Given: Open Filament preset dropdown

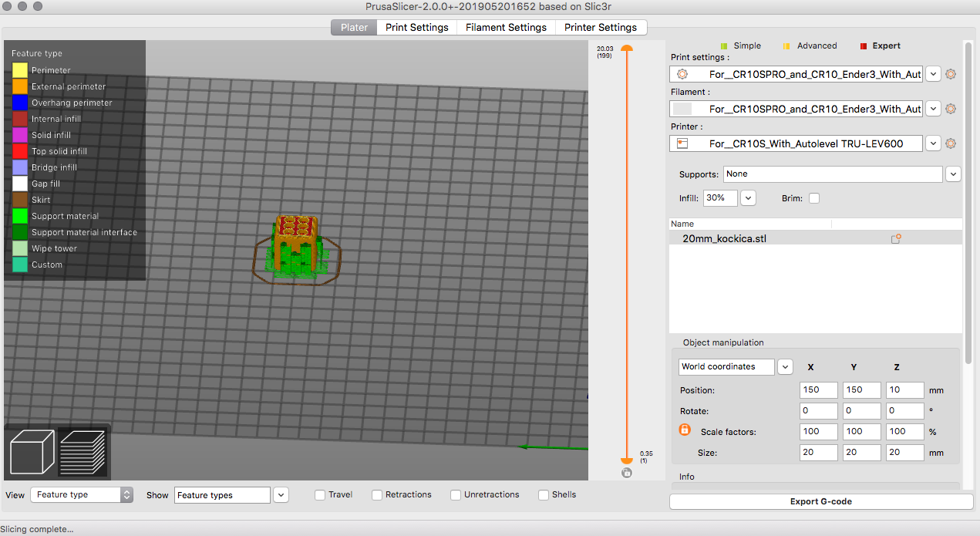Looking at the screenshot, I should coord(933,109).
